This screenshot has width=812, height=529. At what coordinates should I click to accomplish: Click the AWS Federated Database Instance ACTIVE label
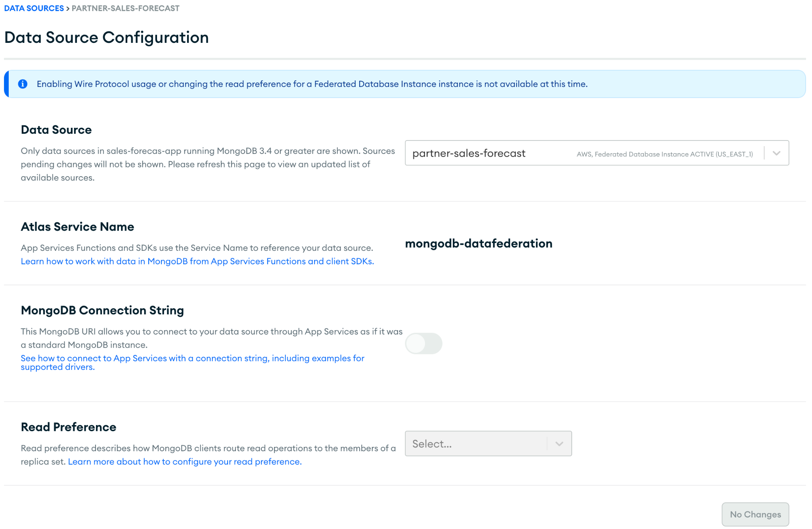pos(665,154)
